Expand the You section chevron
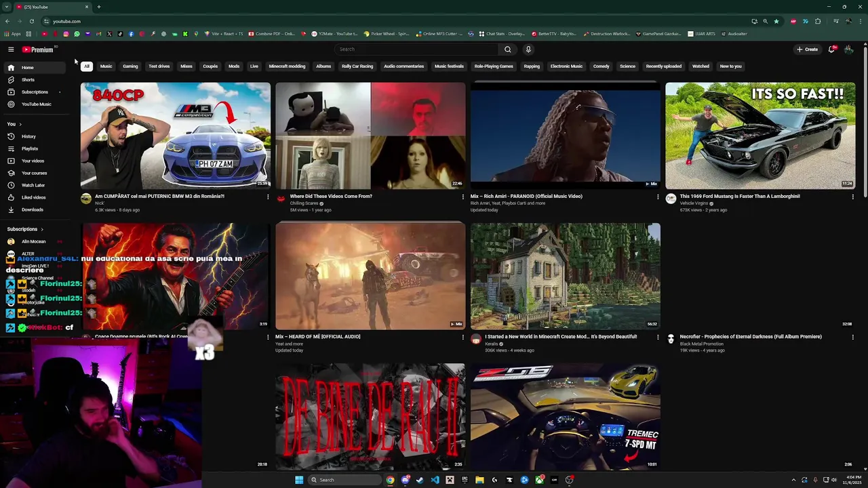 pyautogui.click(x=20, y=124)
